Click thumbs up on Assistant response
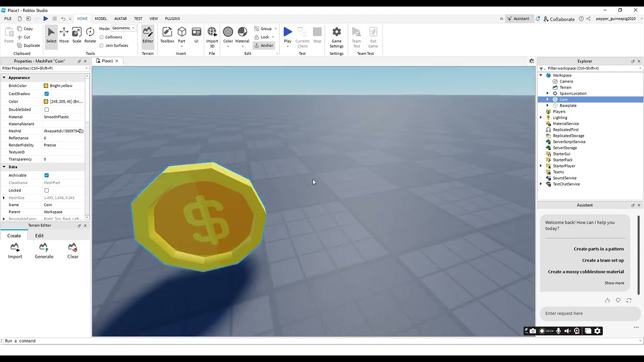This screenshot has width=644, height=362. (x=607, y=300)
